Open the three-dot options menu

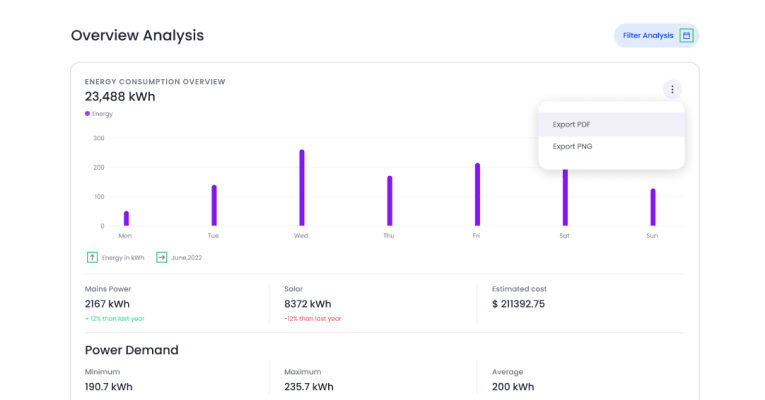point(672,89)
